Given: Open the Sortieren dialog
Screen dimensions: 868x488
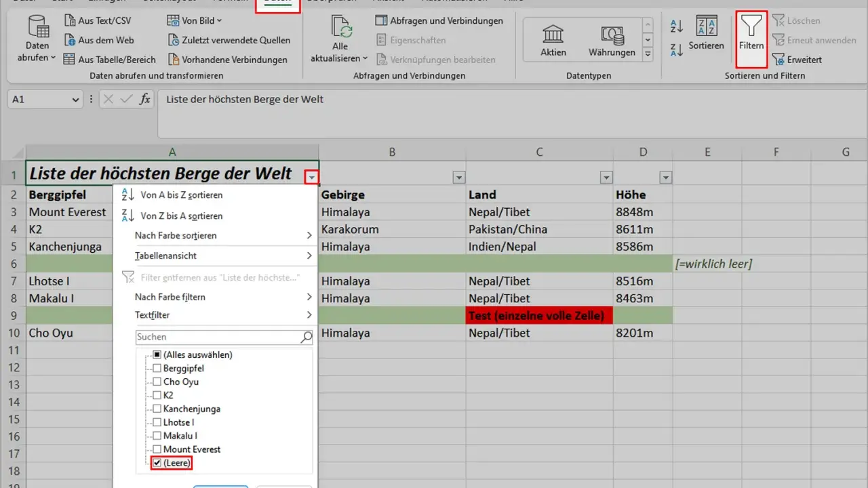Looking at the screenshot, I should (707, 33).
